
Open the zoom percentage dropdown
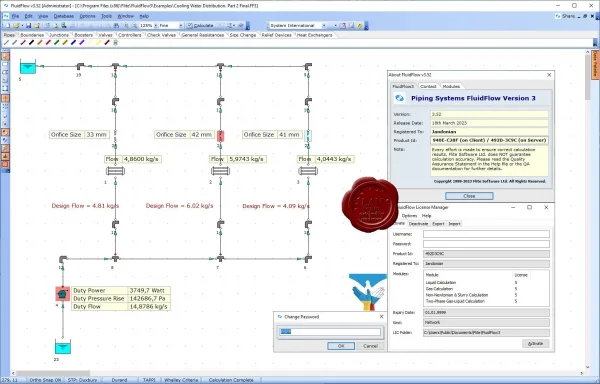pyautogui.click(x=156, y=26)
